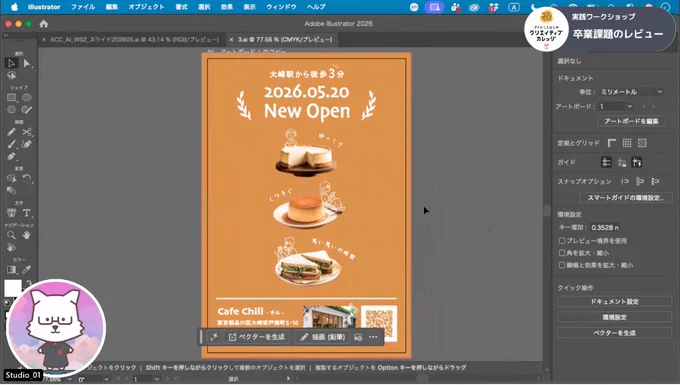Select the Selection tool (black arrow)
The height and width of the screenshot is (385, 680).
(x=11, y=63)
